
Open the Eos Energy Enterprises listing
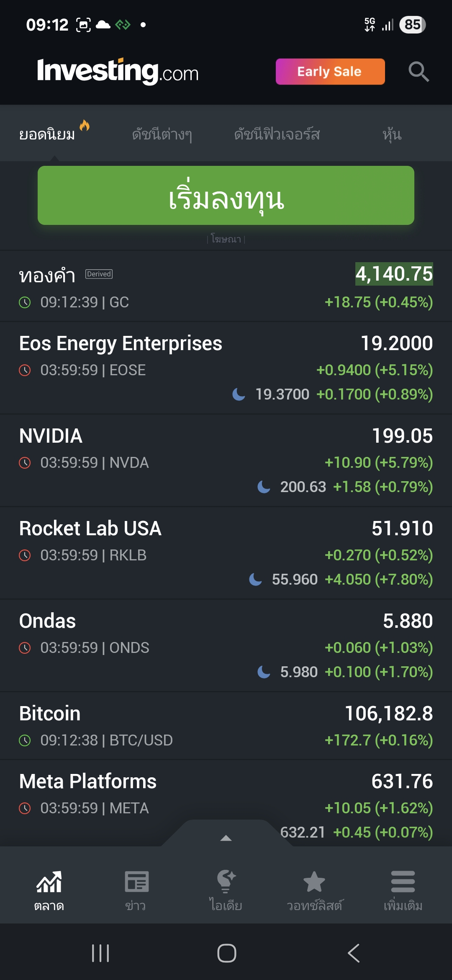pyautogui.click(x=226, y=368)
